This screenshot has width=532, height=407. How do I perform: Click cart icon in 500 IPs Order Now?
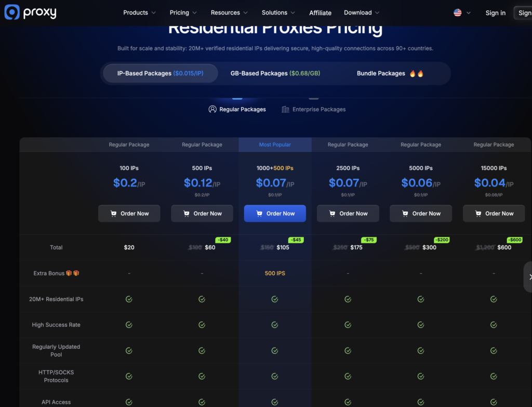click(187, 214)
